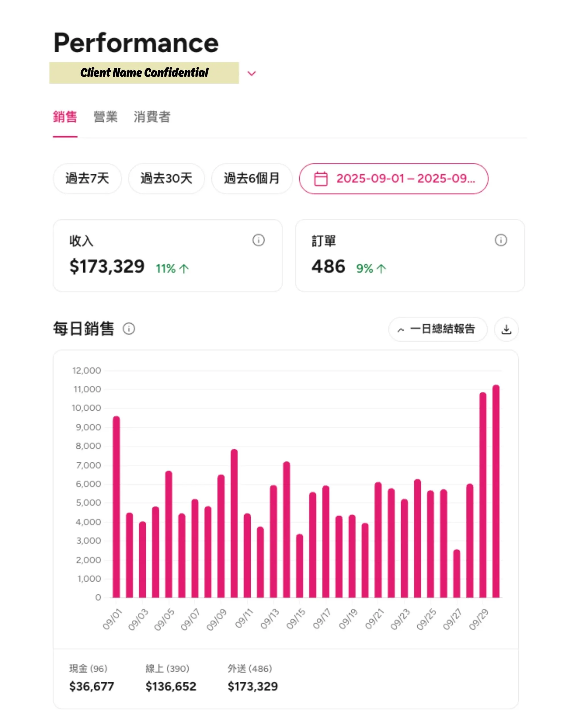The image size is (569, 728).
Task: Expand the client name dropdown chevron
Action: (251, 73)
